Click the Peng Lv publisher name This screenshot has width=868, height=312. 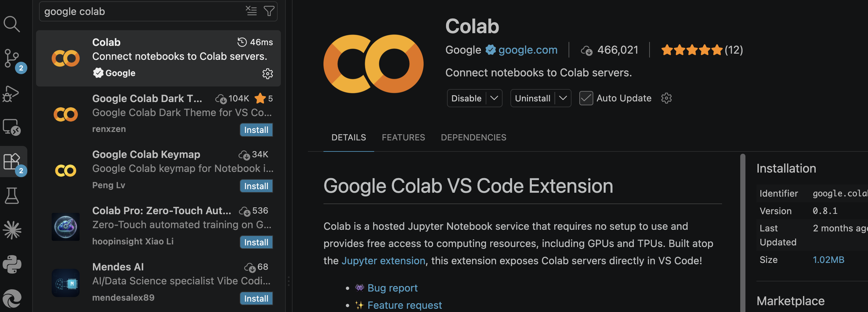[x=109, y=185]
